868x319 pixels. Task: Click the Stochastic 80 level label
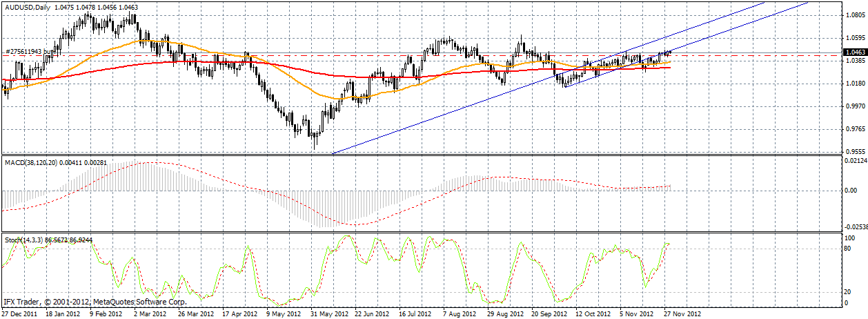pos(849,247)
